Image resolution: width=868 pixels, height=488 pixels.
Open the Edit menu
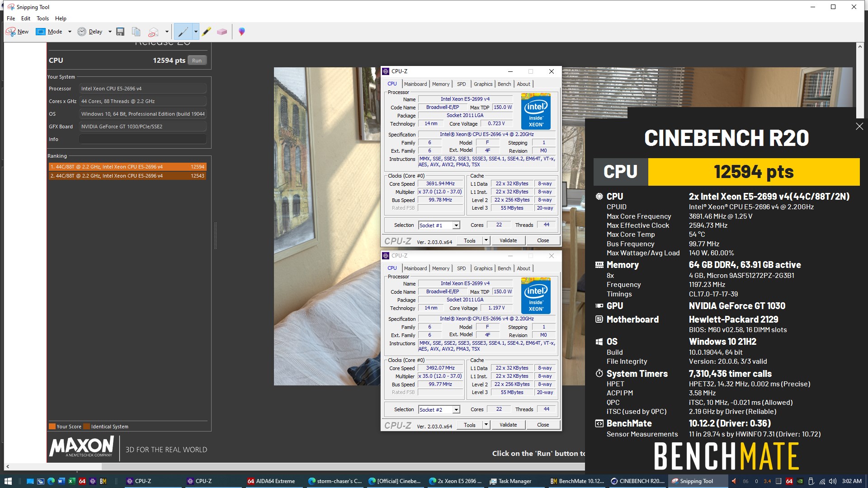point(26,19)
